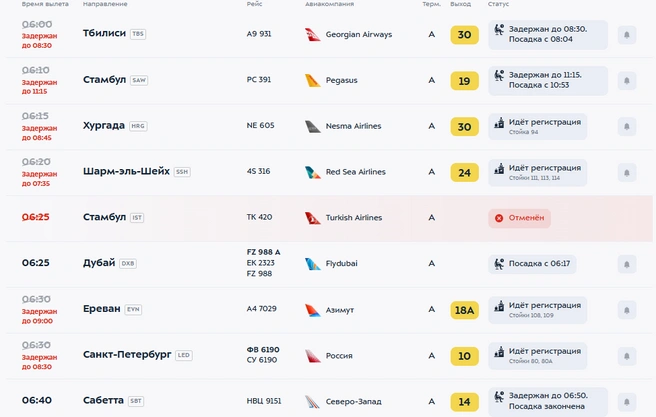The height and width of the screenshot is (417, 656).
Task: Toggle notification bell for Dubai flight
Action: 627,264
